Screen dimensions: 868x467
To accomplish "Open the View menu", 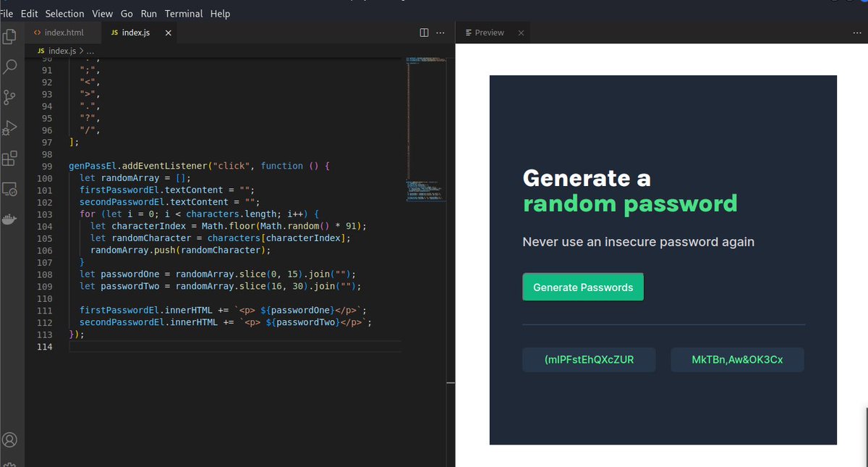I will pyautogui.click(x=103, y=14).
